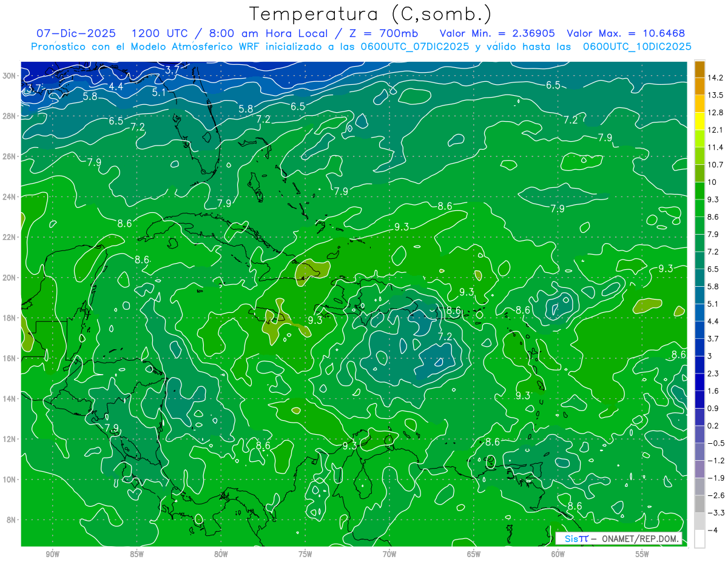This screenshot has height=562, width=728.
Task: Click the '-2.6' legend value
Action: 716,495
